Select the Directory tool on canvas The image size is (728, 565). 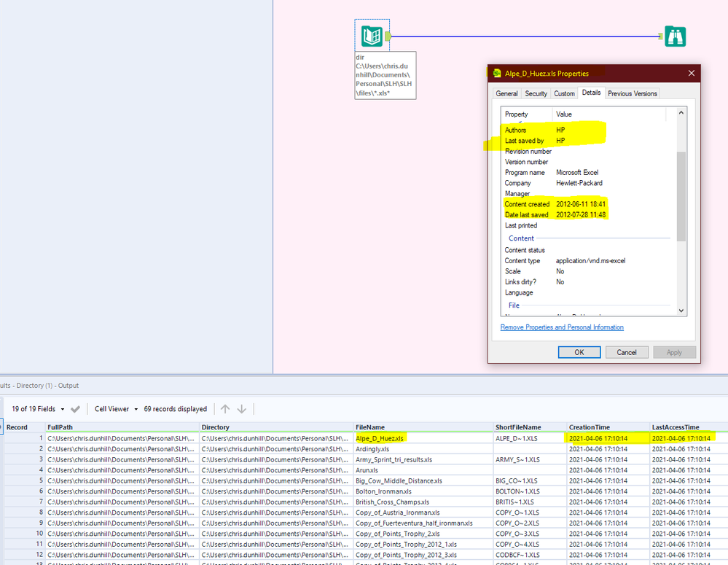tap(372, 36)
